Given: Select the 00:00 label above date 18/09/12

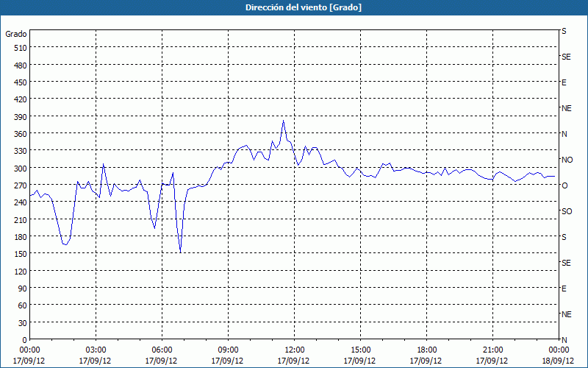Looking at the screenshot, I should [x=559, y=350].
